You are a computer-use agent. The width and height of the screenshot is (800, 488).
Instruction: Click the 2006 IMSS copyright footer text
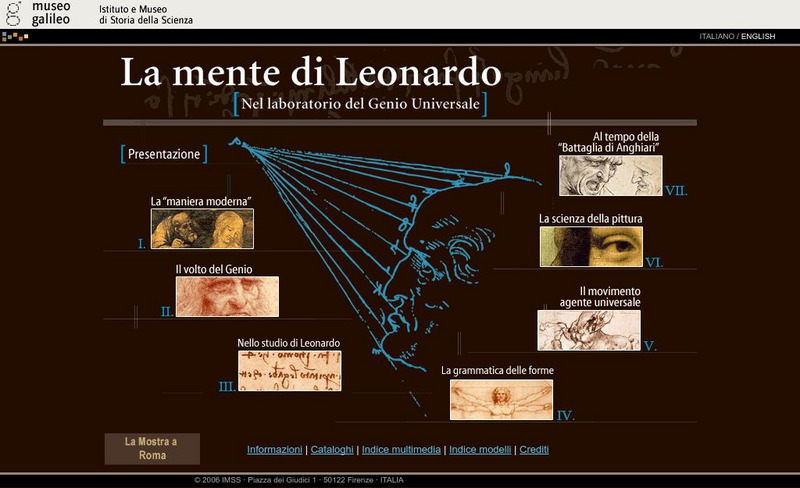[298, 480]
